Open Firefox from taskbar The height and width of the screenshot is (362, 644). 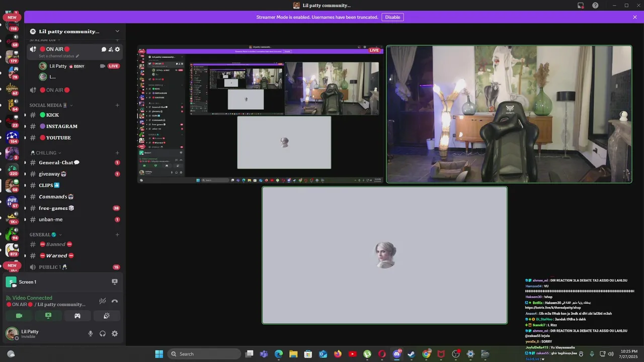tap(338, 354)
